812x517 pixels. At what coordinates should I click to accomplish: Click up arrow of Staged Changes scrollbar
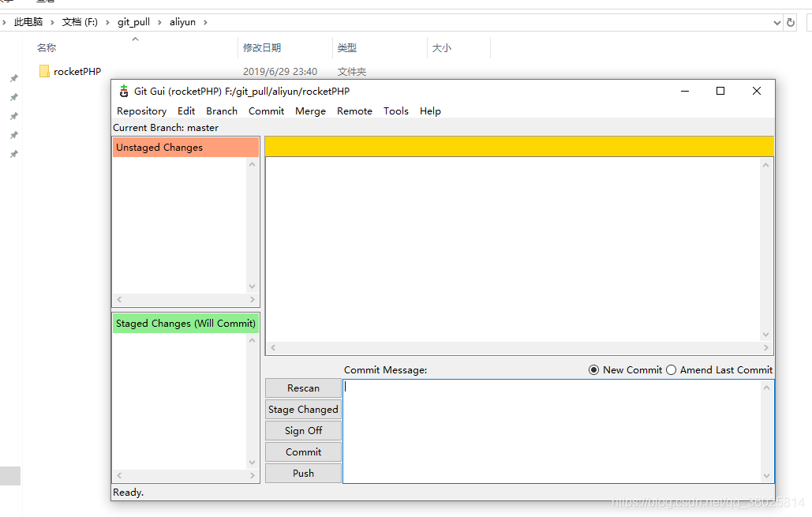(253, 340)
